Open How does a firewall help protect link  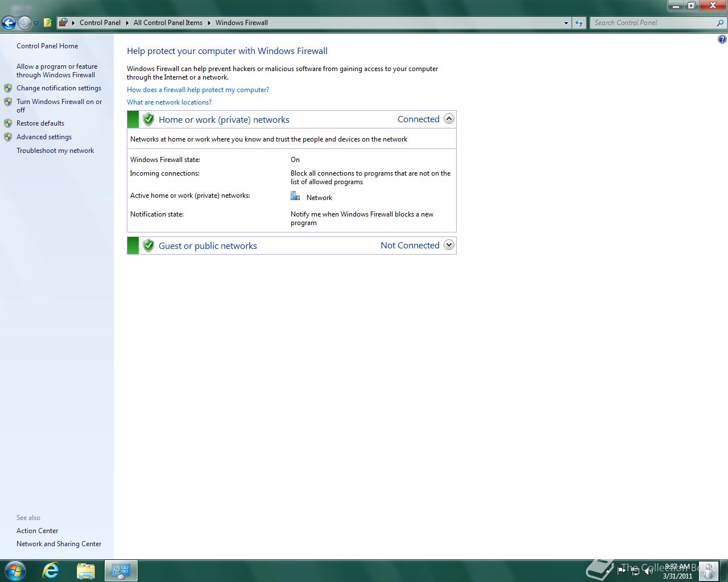point(198,90)
